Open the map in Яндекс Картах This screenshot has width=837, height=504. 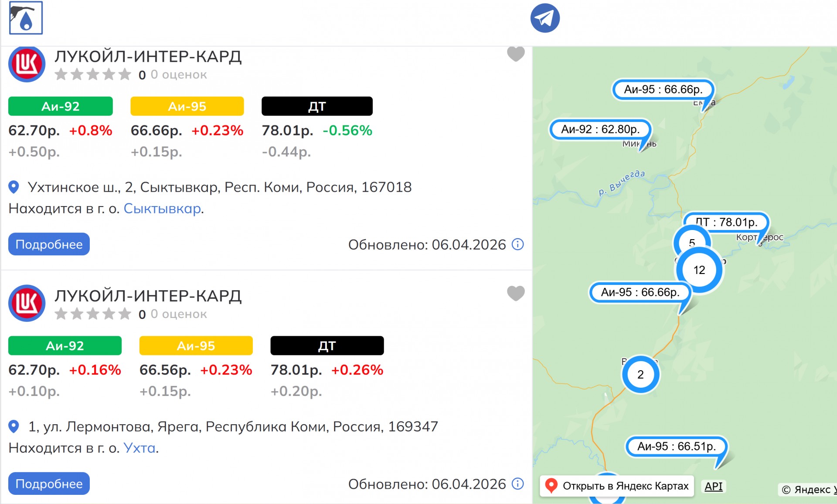pos(617,486)
